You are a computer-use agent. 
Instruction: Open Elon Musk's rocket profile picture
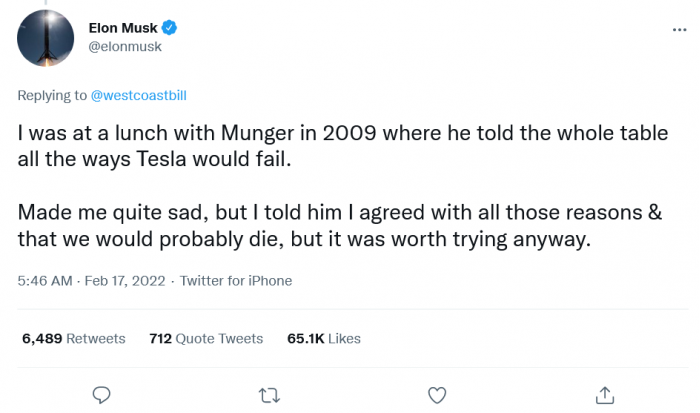(x=45, y=37)
